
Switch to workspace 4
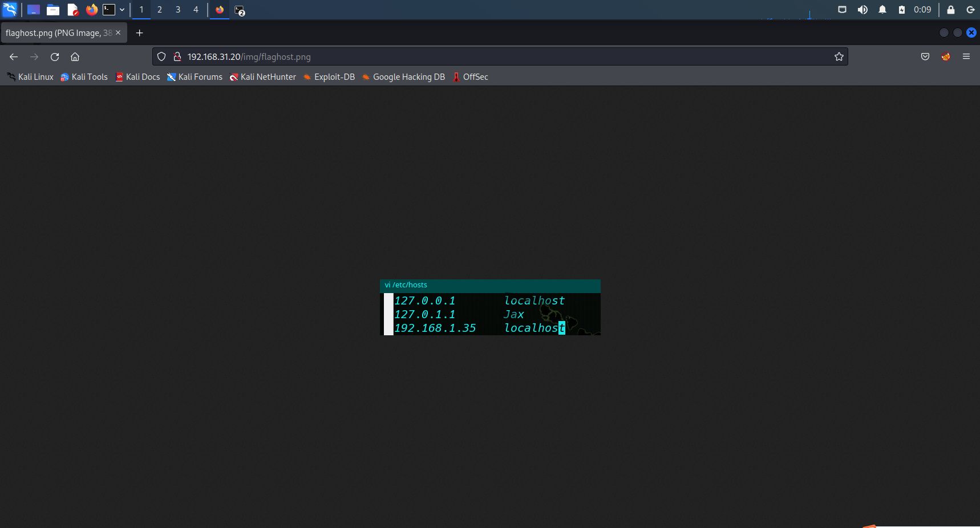(x=196, y=10)
